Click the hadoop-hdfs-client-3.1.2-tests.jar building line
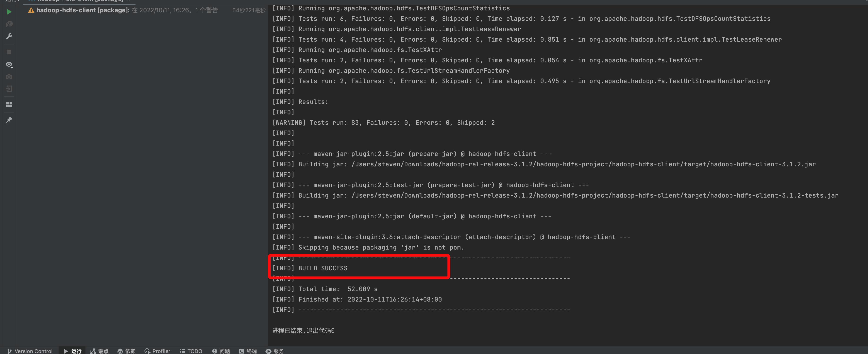868x354 pixels. click(555, 195)
